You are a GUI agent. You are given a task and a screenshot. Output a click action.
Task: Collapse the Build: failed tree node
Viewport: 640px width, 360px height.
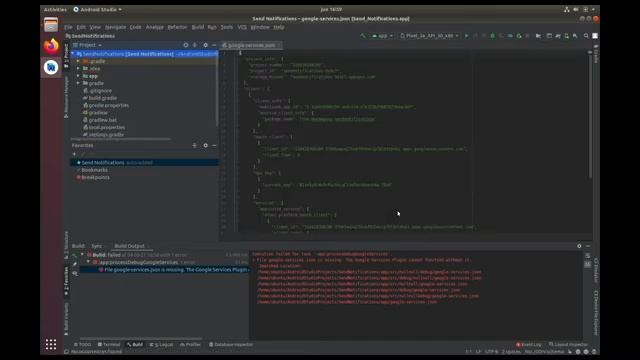82,255
